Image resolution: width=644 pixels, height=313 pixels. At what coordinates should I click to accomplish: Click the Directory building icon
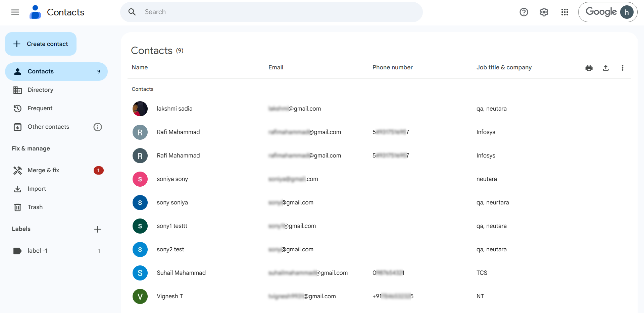17,90
